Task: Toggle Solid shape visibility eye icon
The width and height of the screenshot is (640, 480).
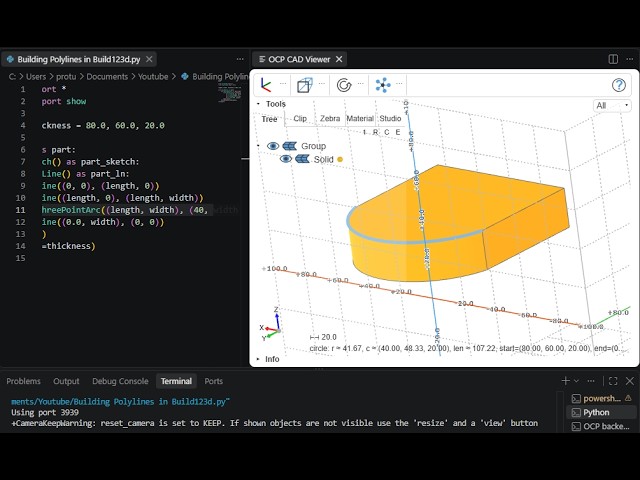Action: point(286,159)
